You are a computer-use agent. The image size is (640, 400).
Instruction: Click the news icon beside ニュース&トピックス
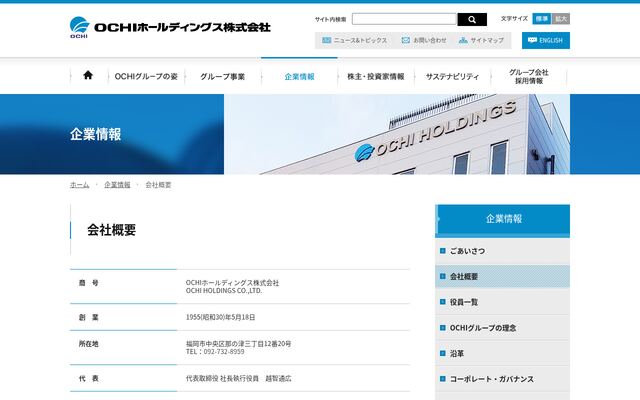tap(327, 40)
